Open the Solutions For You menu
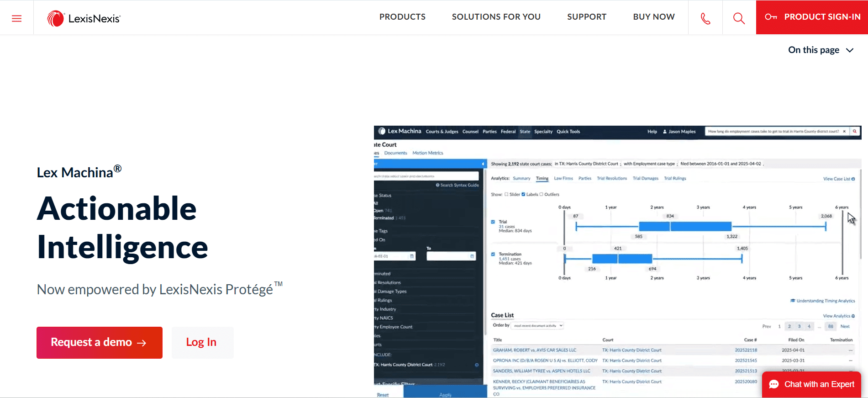Image resolution: width=868 pixels, height=398 pixels. 496,17
